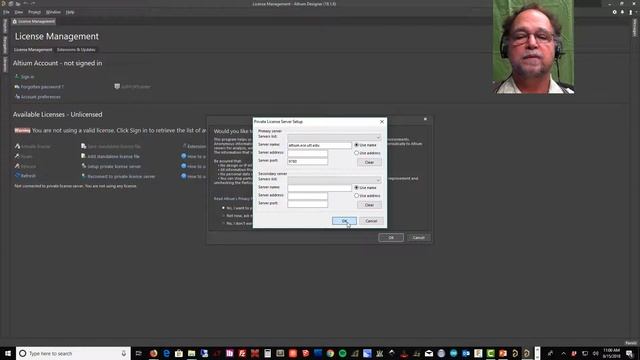640x360 pixels.
Task: Select the License Management document tab
Action: tap(33, 22)
